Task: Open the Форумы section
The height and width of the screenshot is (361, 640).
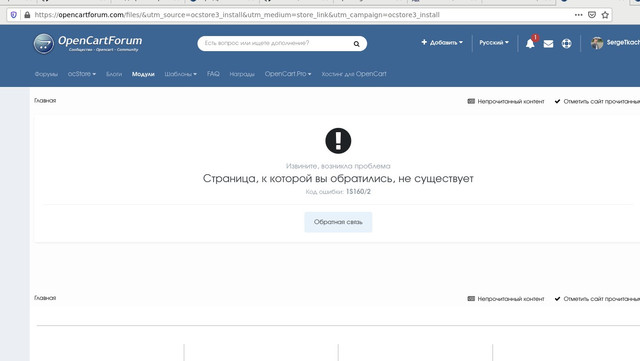Action: [46, 74]
